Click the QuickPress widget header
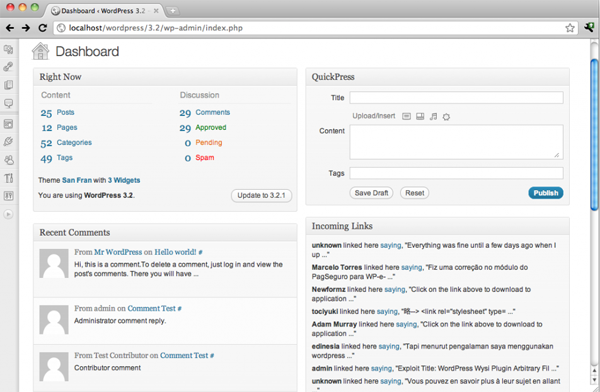This screenshot has width=600, height=392. (x=437, y=77)
